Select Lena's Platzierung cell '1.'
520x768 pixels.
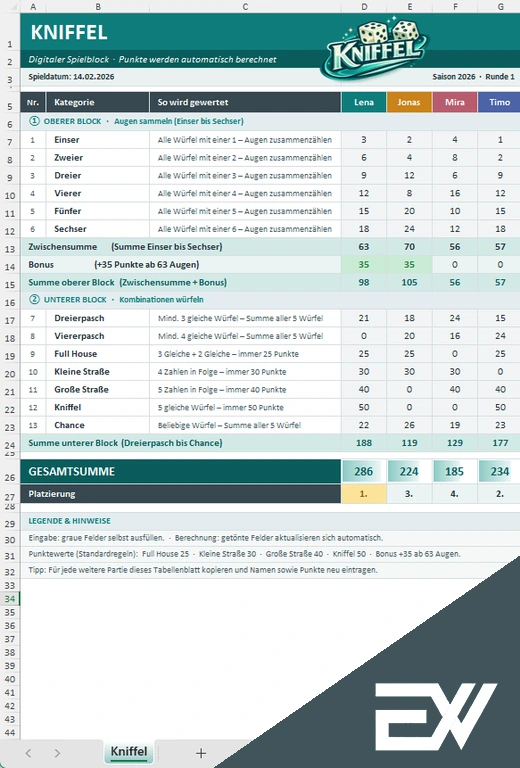[364, 494]
